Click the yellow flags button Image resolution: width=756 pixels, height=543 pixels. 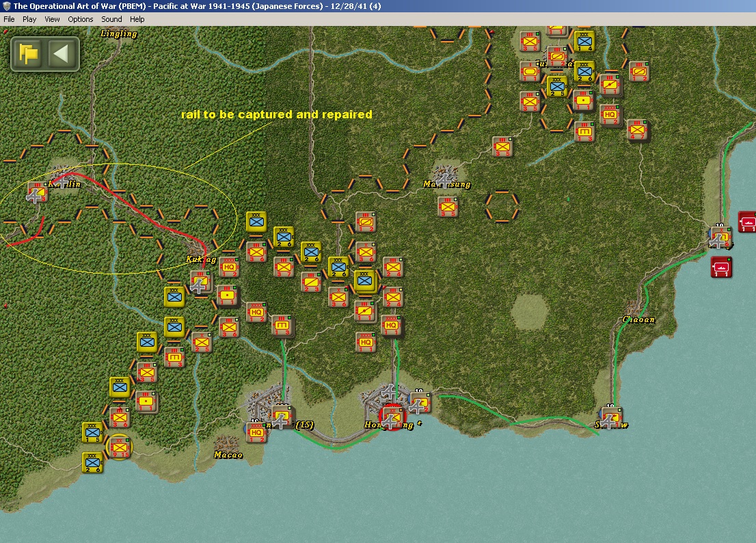tap(29, 54)
